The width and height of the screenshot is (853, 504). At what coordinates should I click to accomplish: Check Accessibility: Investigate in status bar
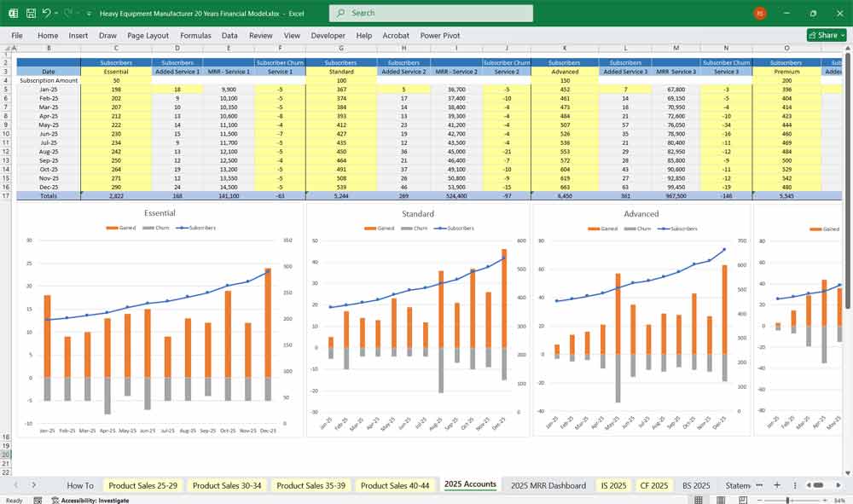(x=94, y=500)
